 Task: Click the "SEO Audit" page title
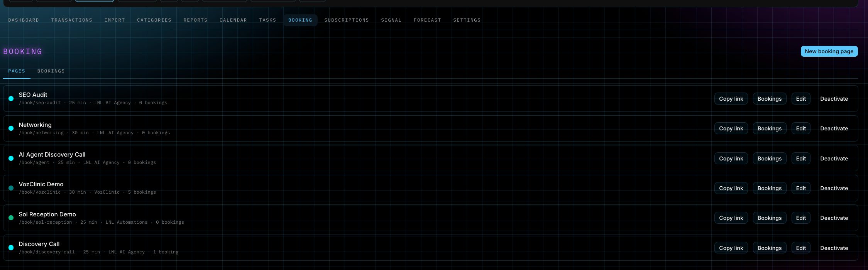point(33,95)
